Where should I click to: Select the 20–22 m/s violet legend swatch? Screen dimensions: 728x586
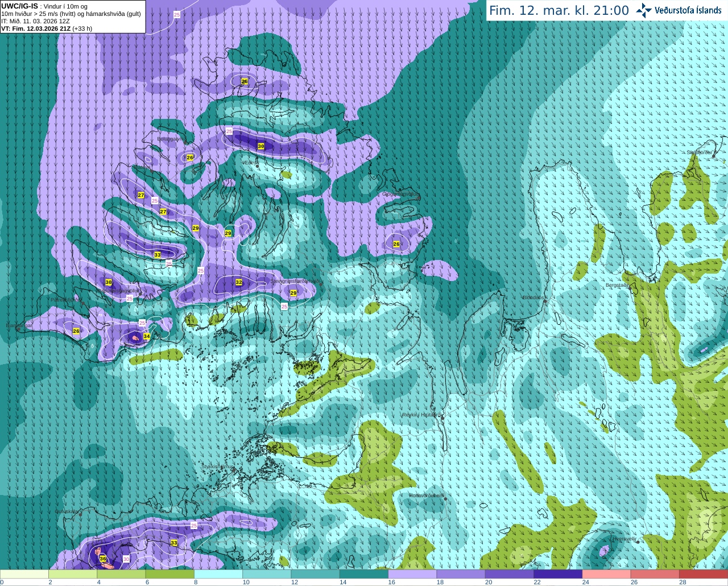(x=510, y=574)
